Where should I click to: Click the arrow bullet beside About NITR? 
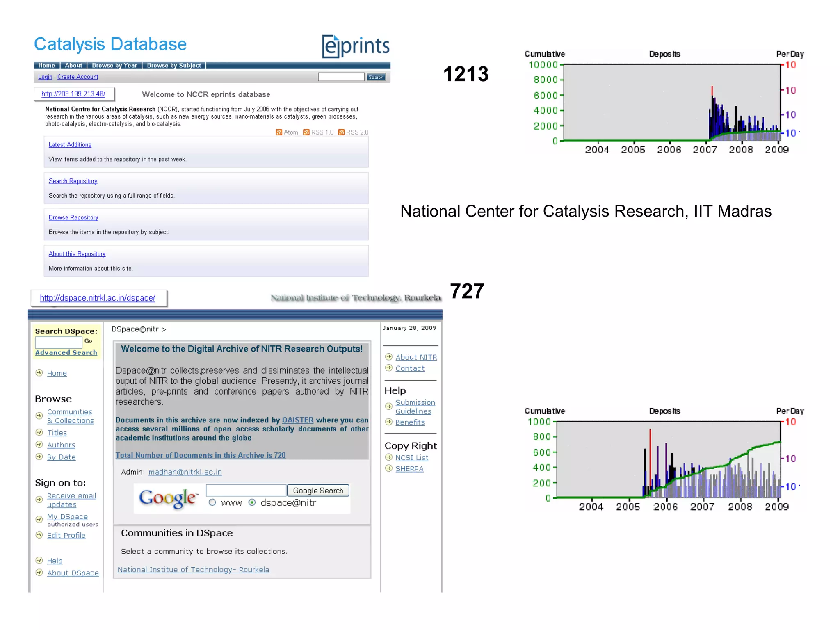[389, 357]
